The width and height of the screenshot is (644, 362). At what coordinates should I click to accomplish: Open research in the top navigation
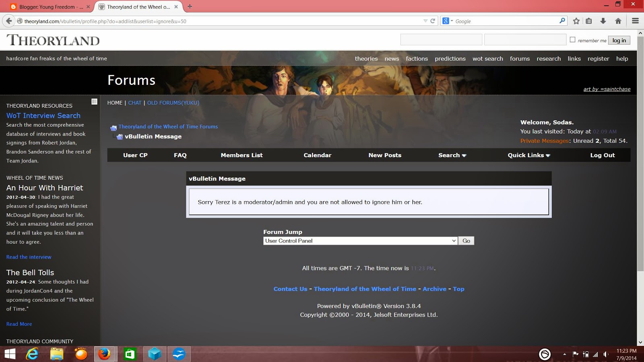(x=549, y=59)
